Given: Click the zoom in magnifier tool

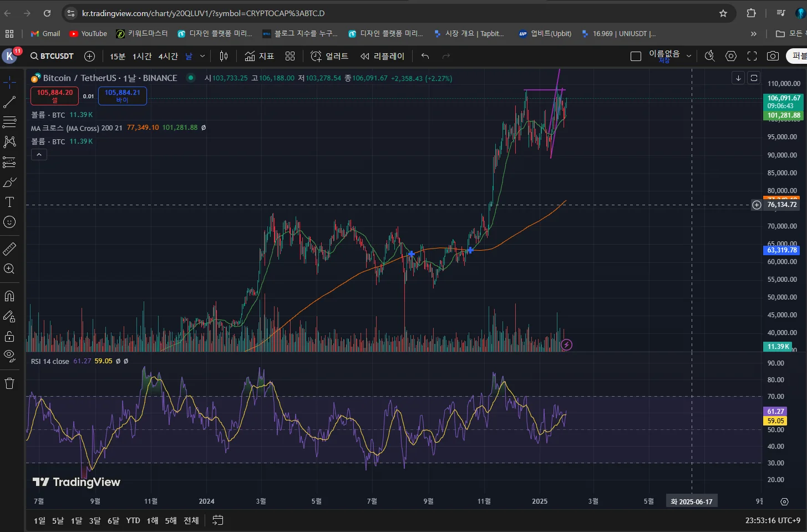Looking at the screenshot, I should click(9, 269).
